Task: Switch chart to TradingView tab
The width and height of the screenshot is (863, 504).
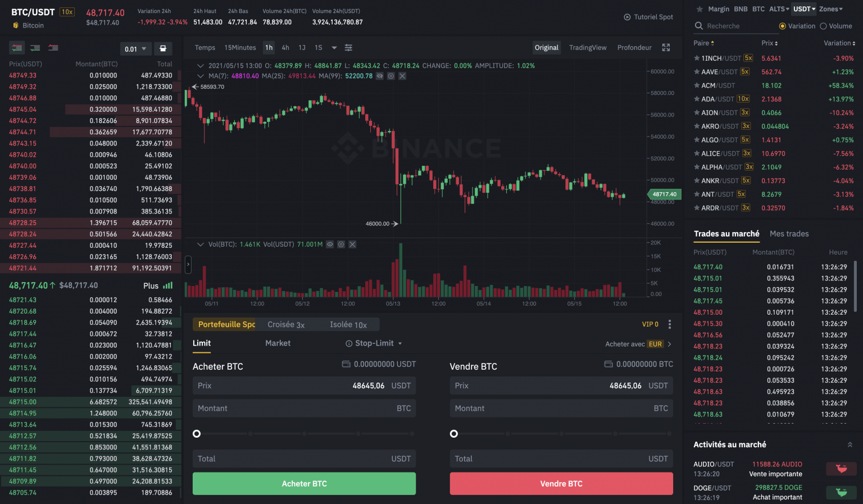Action: [588, 48]
